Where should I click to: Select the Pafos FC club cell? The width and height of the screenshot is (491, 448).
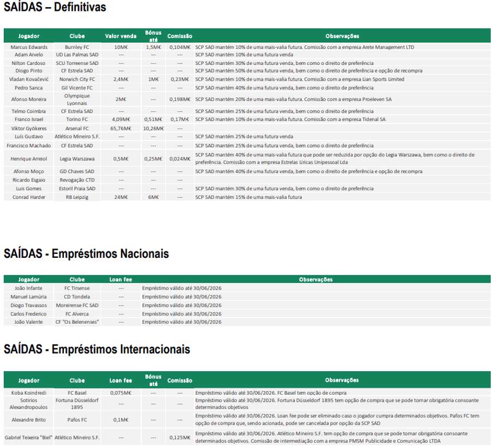77,420
